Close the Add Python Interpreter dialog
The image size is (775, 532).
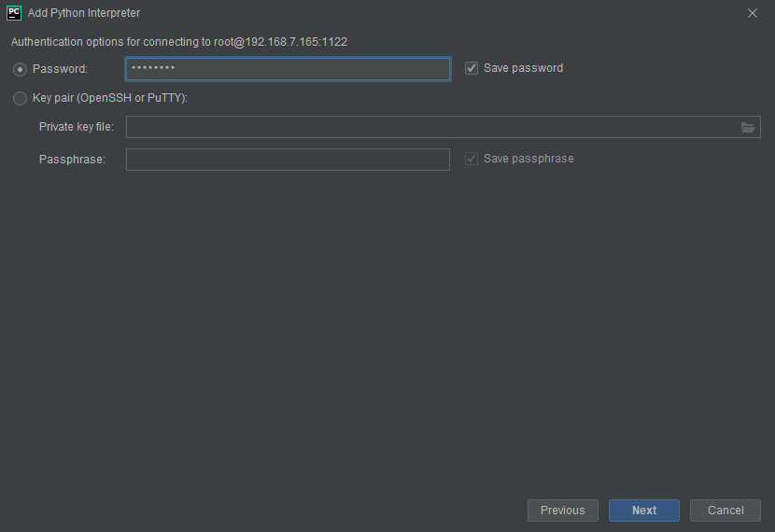[x=753, y=13]
